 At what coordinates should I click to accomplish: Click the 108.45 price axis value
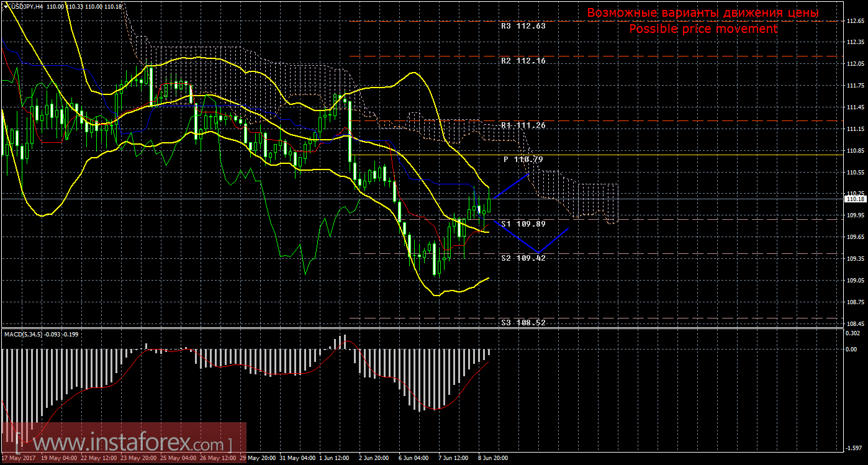tap(855, 323)
